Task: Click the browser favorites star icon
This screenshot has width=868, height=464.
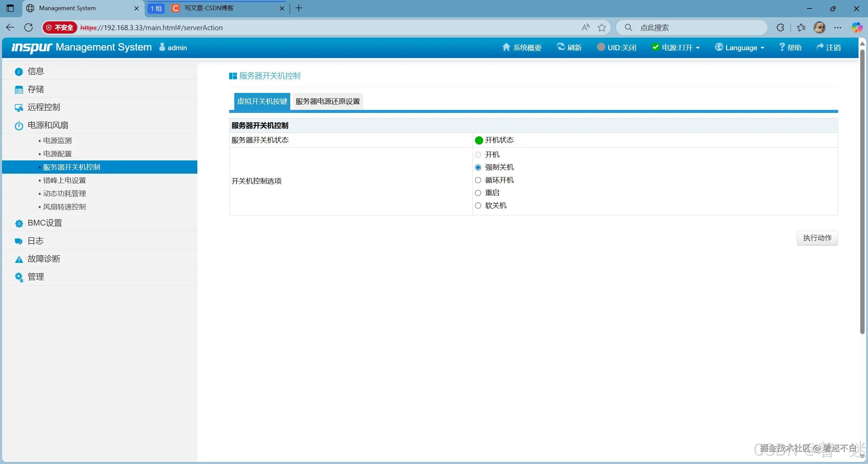Action: [x=602, y=27]
